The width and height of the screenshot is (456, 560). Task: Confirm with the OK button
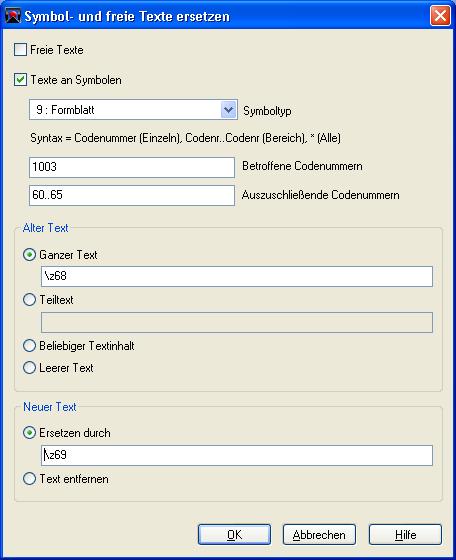pos(234,535)
